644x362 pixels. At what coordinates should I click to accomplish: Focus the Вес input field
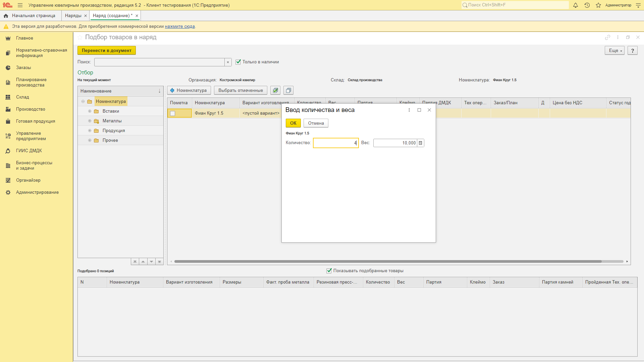coord(395,143)
